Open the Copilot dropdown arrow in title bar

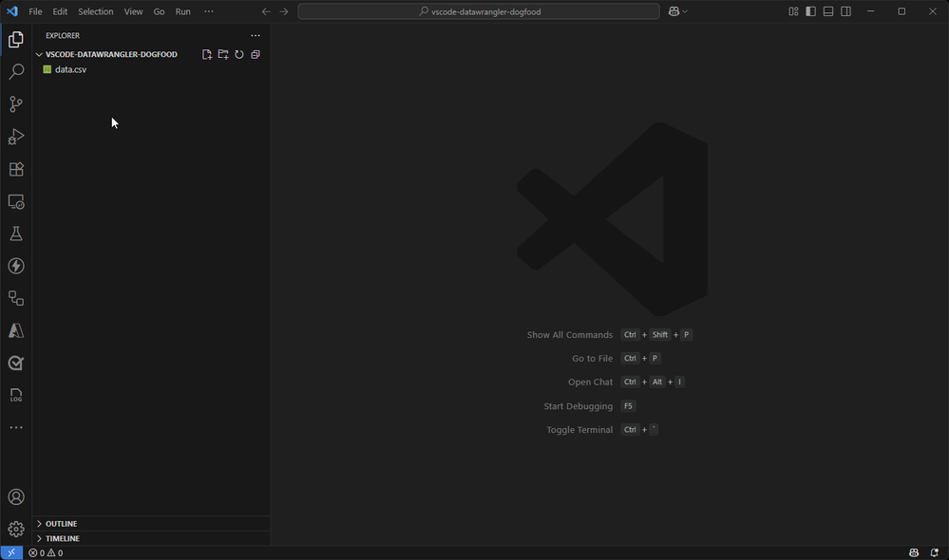(685, 11)
